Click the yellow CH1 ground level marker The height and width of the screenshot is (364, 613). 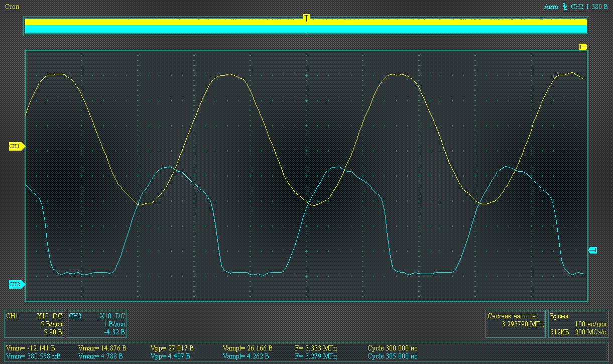(x=17, y=147)
